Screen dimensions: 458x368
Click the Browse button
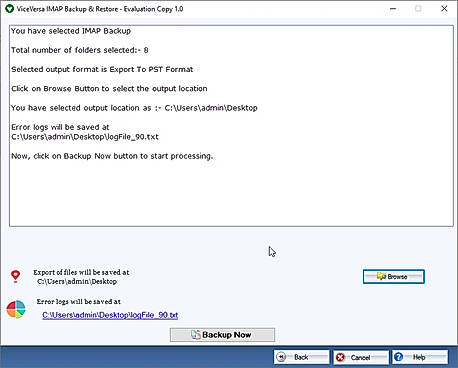(x=393, y=277)
